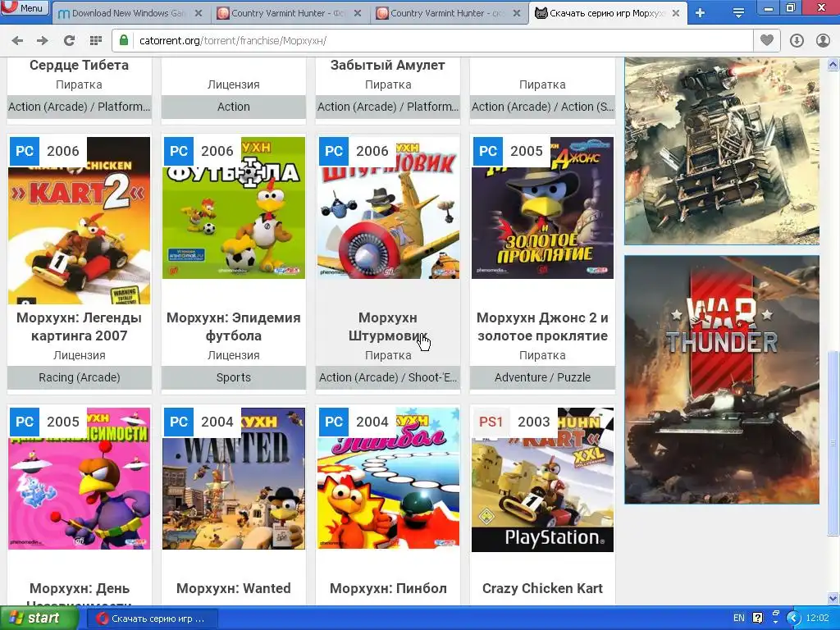Open the Золотое проклятие cover thumbnail
This screenshot has height=630, width=840.
[542, 208]
